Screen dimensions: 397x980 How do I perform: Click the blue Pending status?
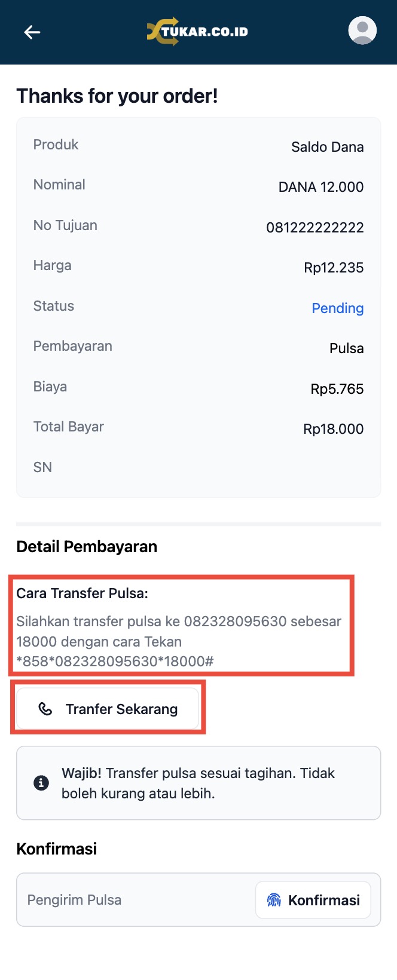tap(337, 308)
